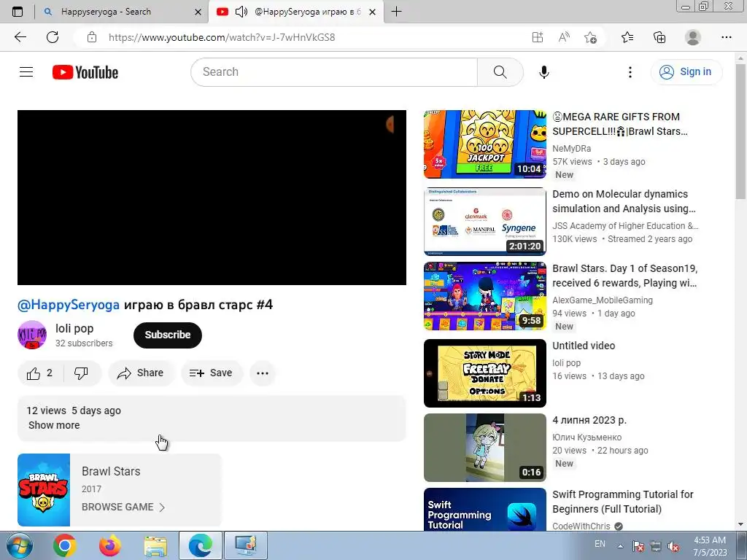This screenshot has width=747, height=560.
Task: Click the Subscribe button
Action: (168, 335)
